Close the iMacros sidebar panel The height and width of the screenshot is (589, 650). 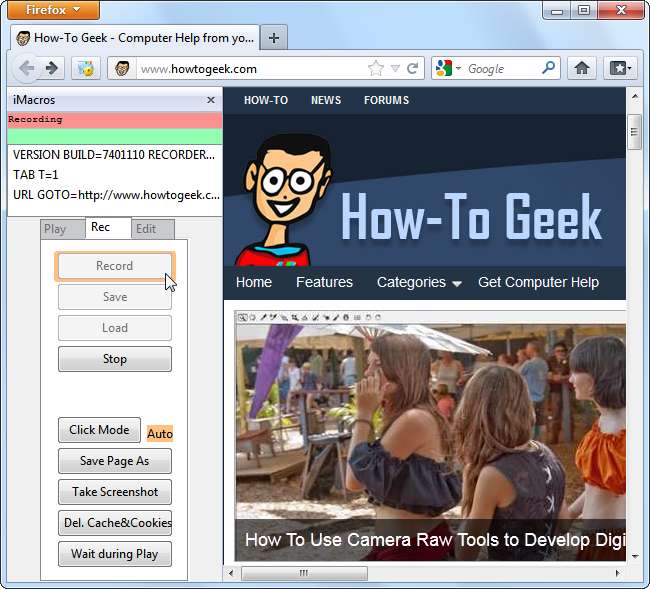click(211, 100)
